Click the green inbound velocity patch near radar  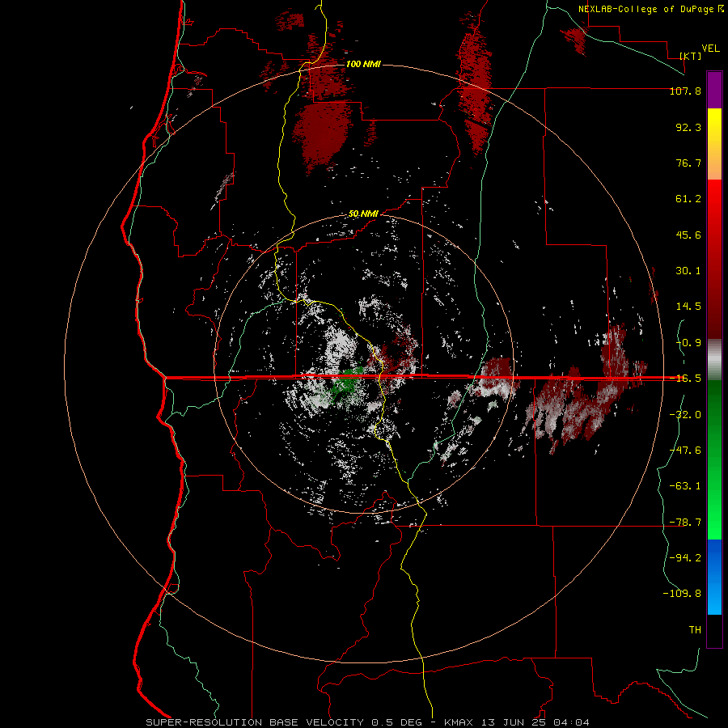pos(349,383)
